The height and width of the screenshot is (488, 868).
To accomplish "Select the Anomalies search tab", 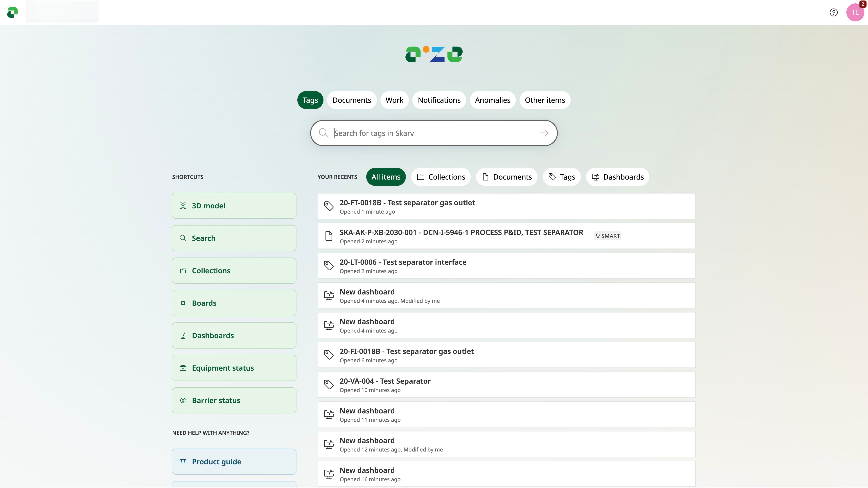I will pos(492,100).
